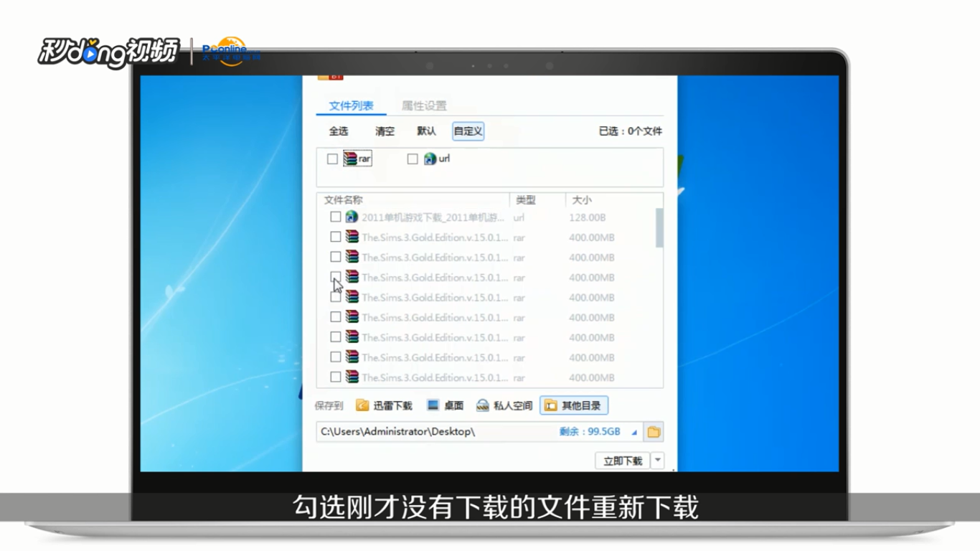Image resolution: width=980 pixels, height=551 pixels.
Task: Tick the url file type checkbox
Action: (x=413, y=159)
